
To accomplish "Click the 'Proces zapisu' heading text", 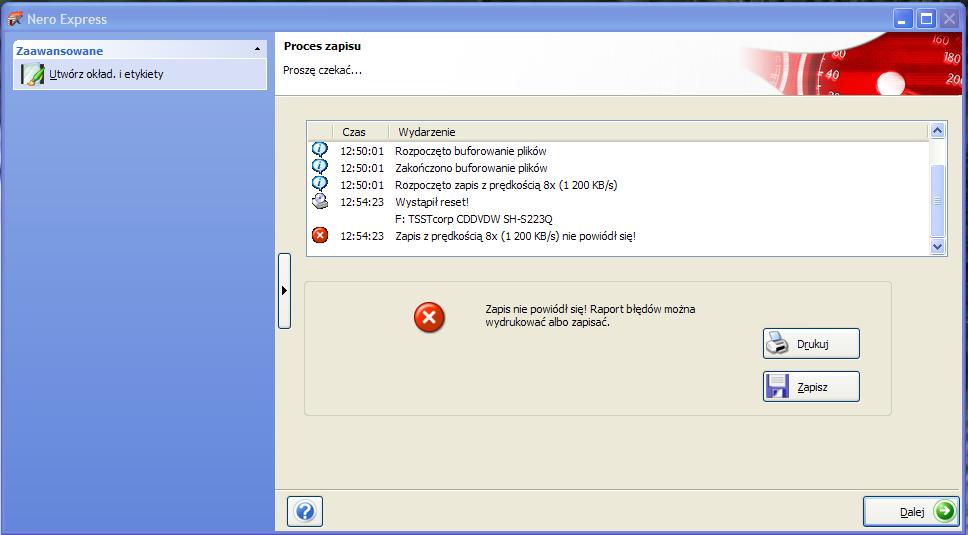I will (x=322, y=46).
